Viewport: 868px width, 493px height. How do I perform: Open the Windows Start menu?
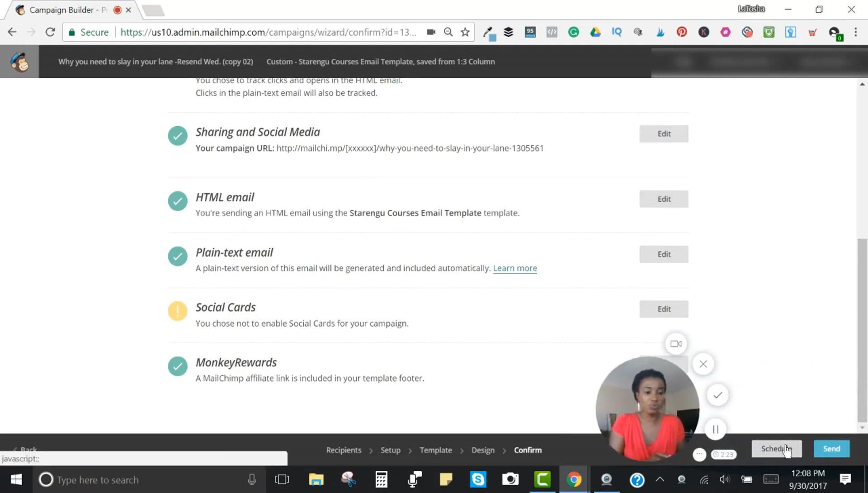16,479
